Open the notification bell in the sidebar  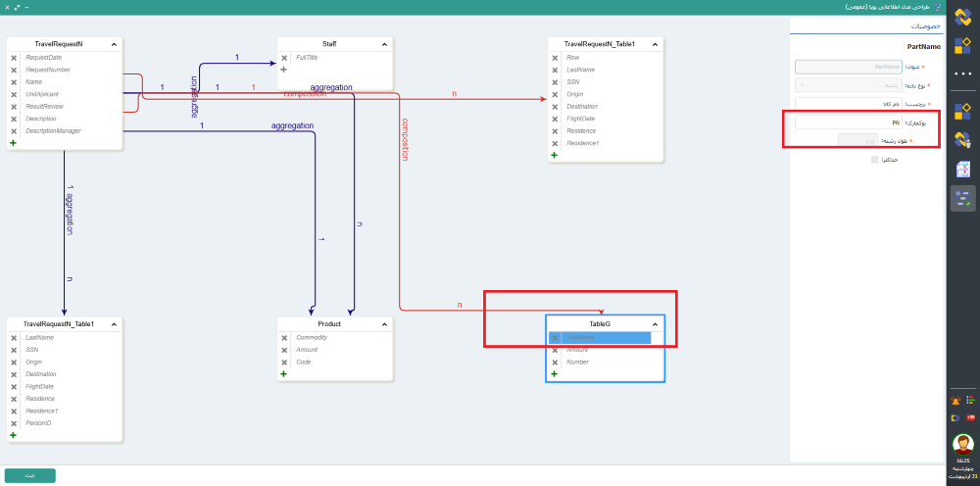tap(955, 401)
